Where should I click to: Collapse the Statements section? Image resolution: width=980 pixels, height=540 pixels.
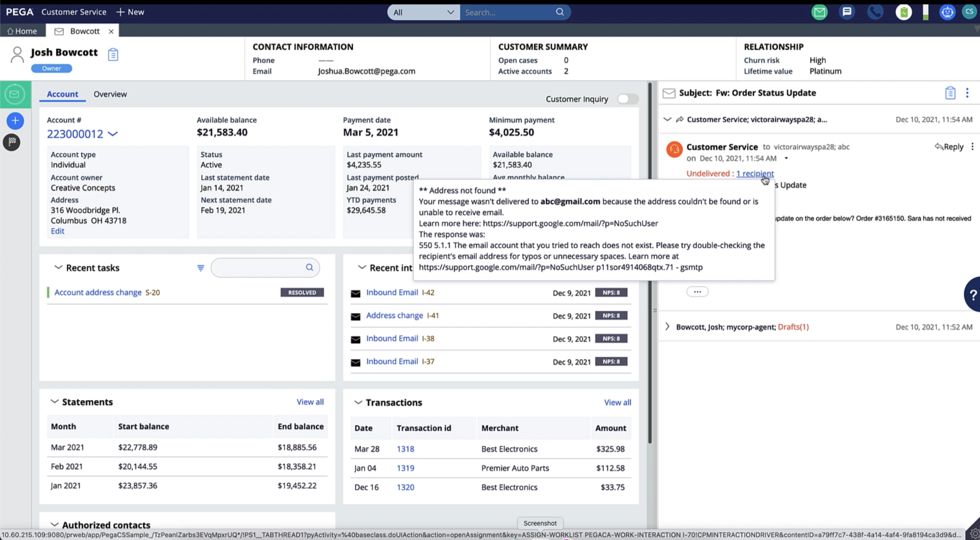tap(54, 402)
